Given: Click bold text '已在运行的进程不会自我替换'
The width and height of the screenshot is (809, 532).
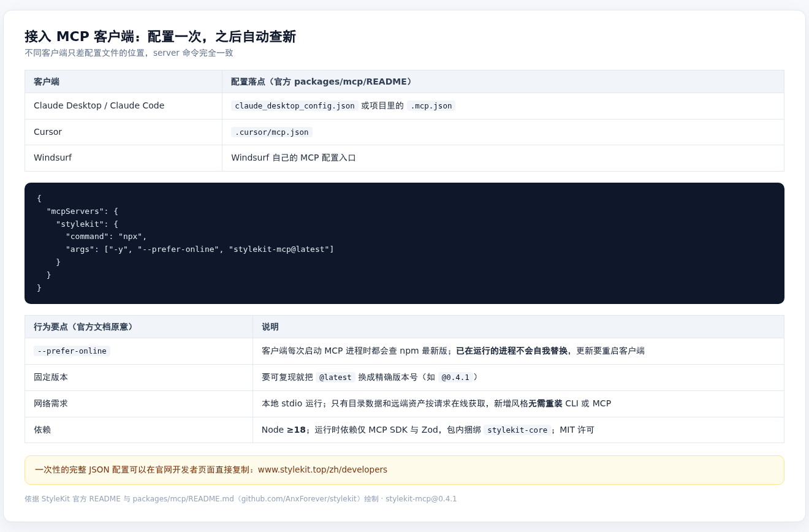Looking at the screenshot, I should [512, 351].
